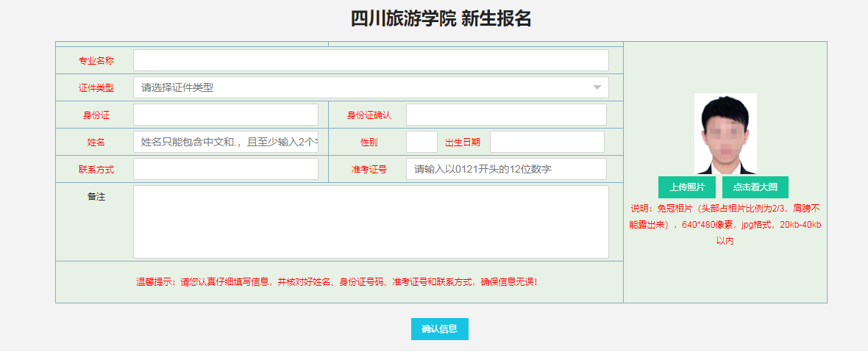Focus the 身份证 input field
868x357 pixels.
point(226,115)
